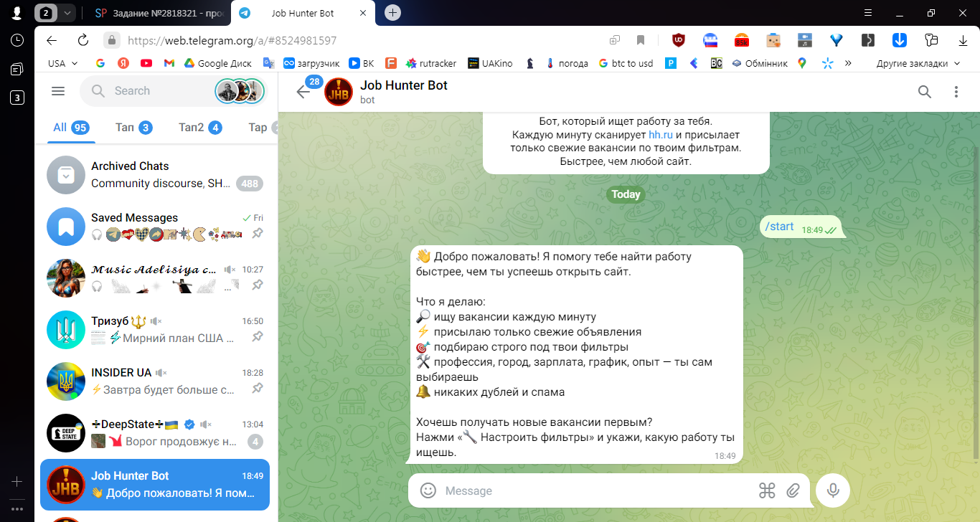Expand the USA bookmarks folder

tap(62, 63)
